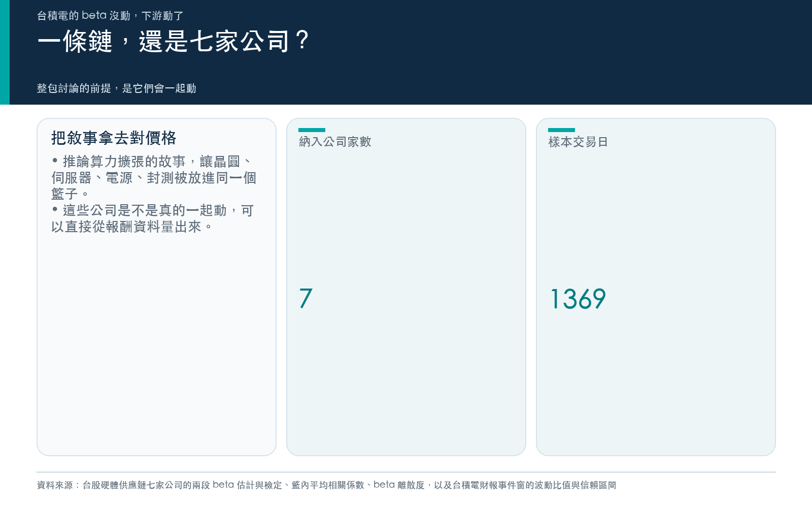This screenshot has height=508, width=812.
Task: Click the bullet starting with 推論算力擴張的故事
Action: (x=154, y=178)
